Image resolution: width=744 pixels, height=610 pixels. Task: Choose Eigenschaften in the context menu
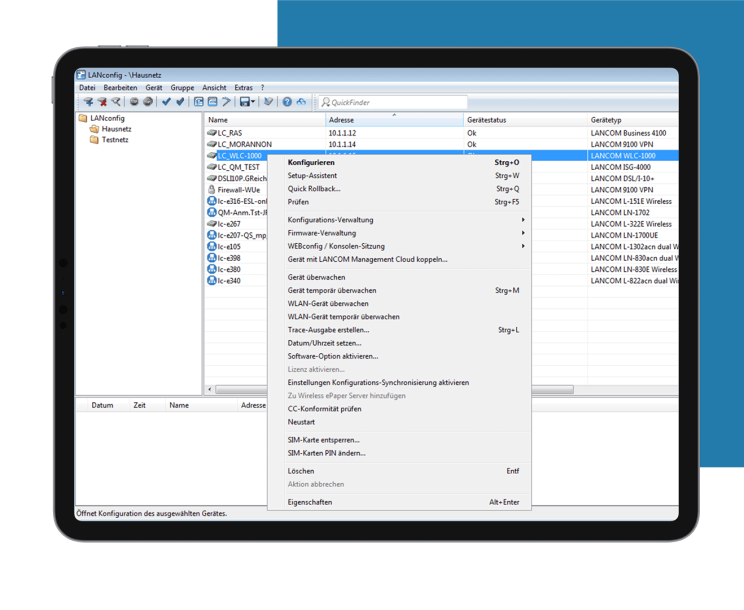pos(399,502)
